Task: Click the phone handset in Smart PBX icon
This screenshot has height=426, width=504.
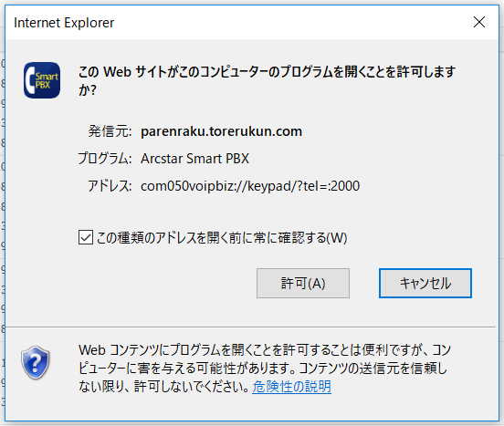Action: (x=30, y=80)
